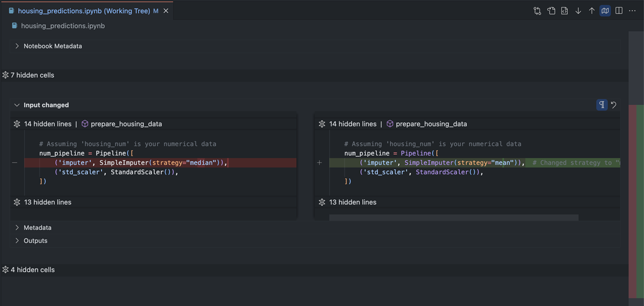
Task: Show the 7 hidden cells
Action: tap(32, 75)
